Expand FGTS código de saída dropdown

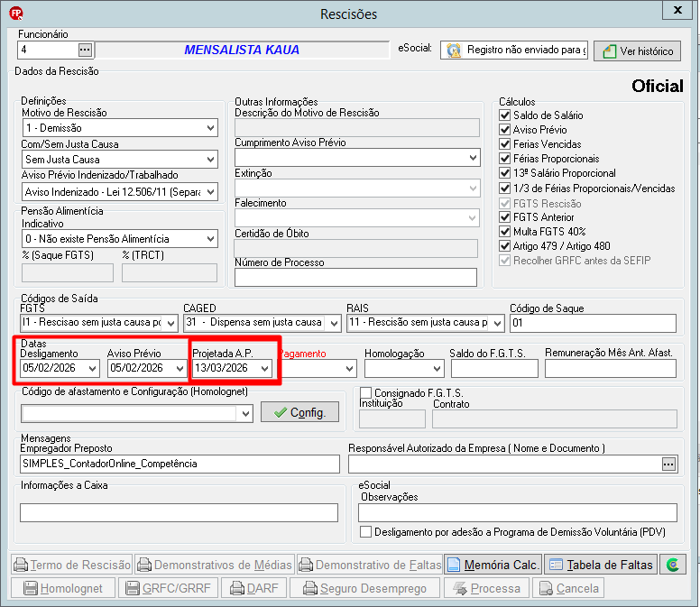click(171, 324)
